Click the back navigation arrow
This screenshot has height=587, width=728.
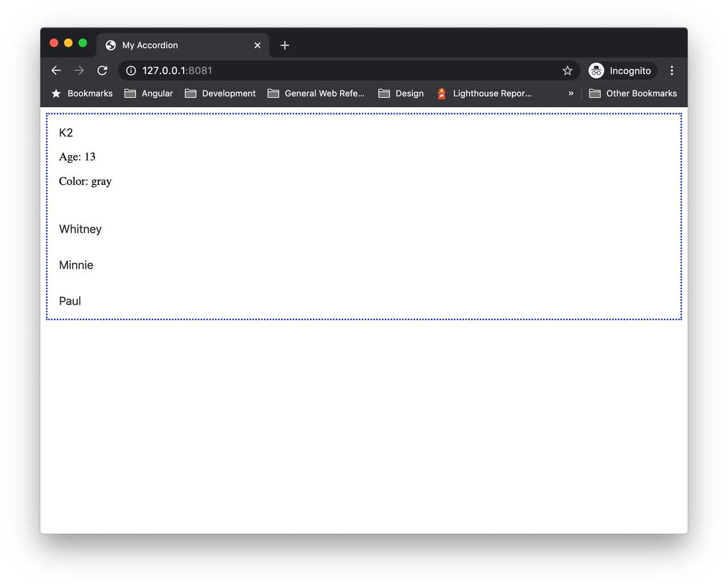(55, 70)
